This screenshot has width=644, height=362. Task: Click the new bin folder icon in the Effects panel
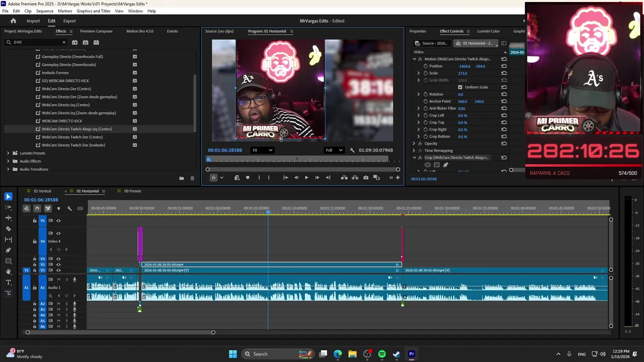[181, 178]
